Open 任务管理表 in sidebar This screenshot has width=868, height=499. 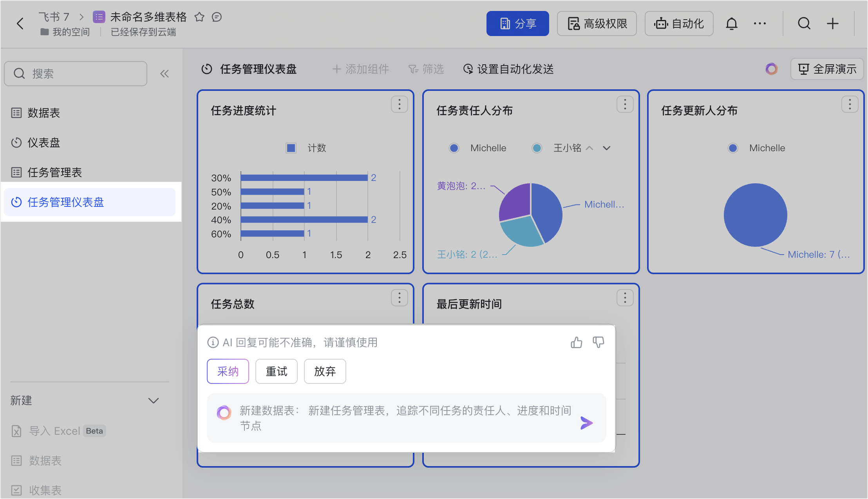(x=89, y=172)
